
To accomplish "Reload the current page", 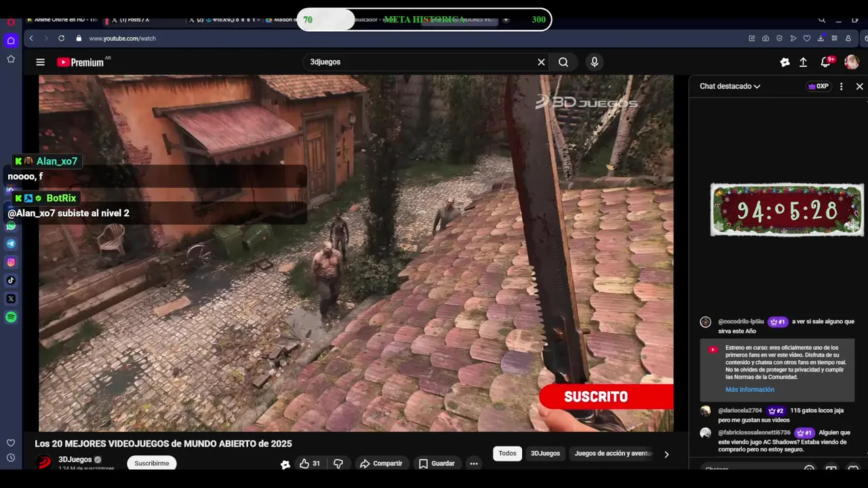I will 61,39.
